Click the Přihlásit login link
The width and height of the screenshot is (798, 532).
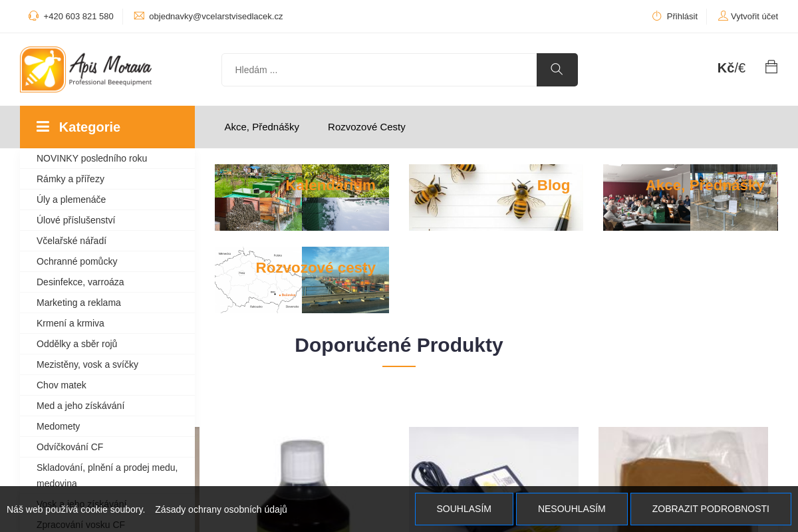click(682, 17)
